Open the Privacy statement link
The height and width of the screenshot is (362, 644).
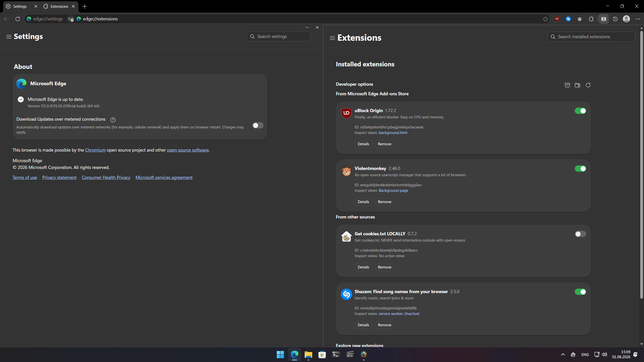(x=59, y=177)
